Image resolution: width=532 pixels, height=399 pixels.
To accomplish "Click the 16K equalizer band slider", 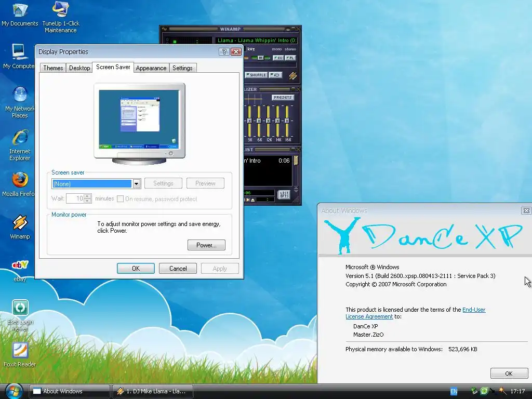I will tap(287, 121).
